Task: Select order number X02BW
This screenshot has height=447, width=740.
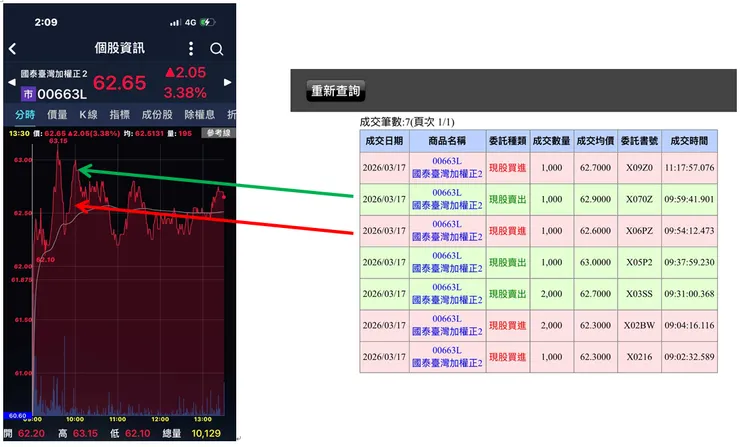Action: [639, 326]
